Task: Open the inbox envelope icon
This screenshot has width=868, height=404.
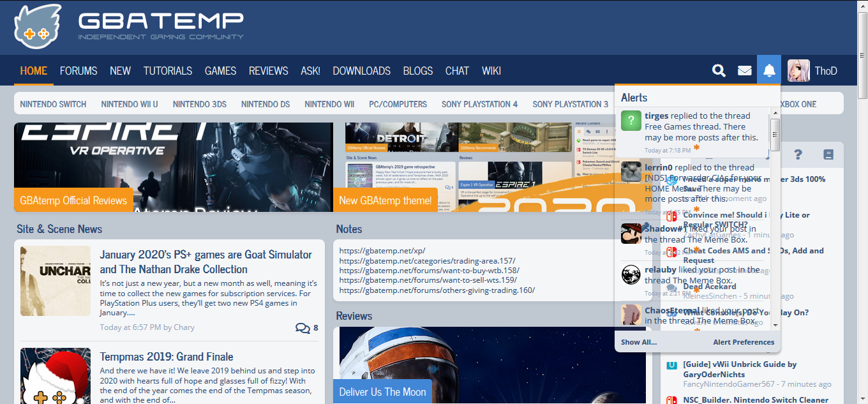Action: tap(745, 71)
